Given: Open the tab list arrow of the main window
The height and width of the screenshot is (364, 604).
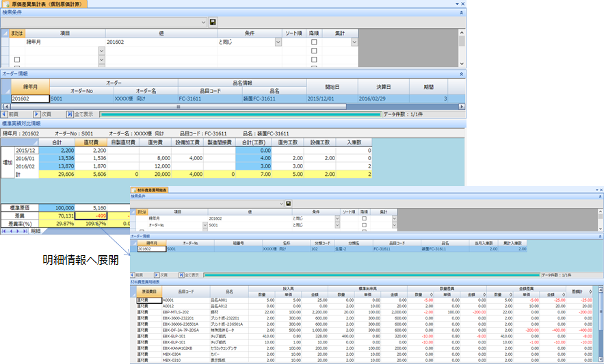Looking at the screenshot, I should [457, 4].
